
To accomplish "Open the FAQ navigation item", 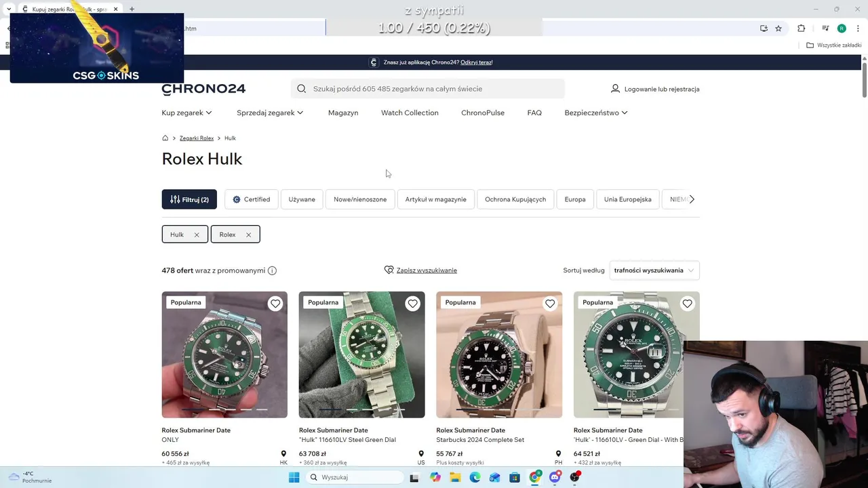I will (534, 113).
